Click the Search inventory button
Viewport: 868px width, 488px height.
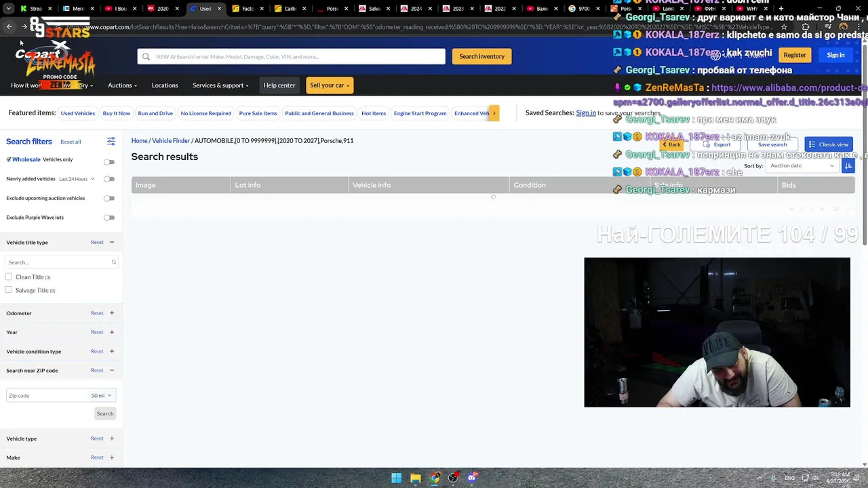tap(482, 56)
